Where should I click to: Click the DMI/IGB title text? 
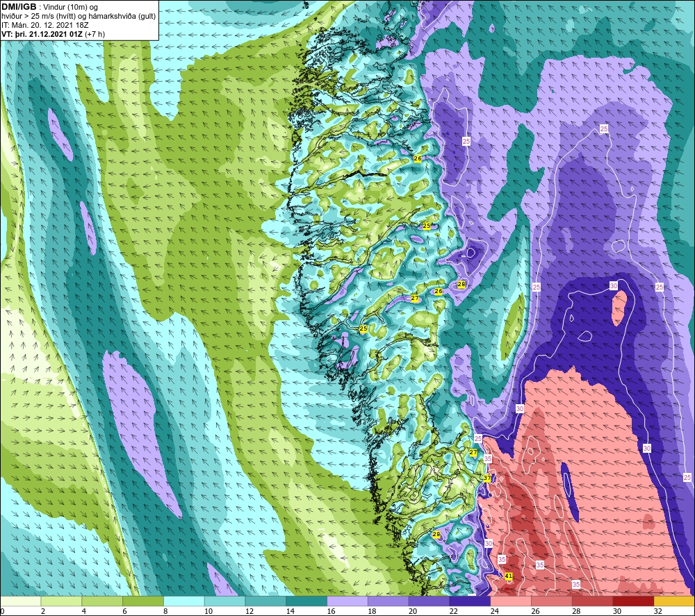pyautogui.click(x=19, y=7)
